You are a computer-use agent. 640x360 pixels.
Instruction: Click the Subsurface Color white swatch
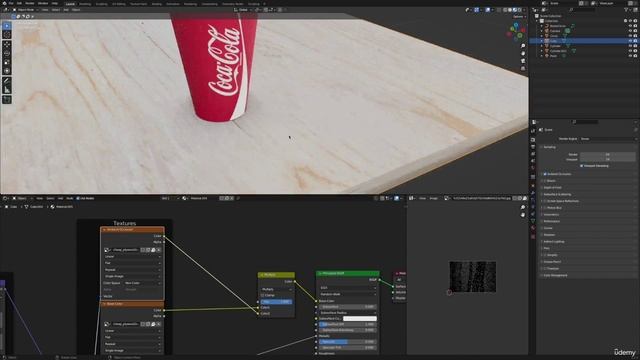[360, 318]
